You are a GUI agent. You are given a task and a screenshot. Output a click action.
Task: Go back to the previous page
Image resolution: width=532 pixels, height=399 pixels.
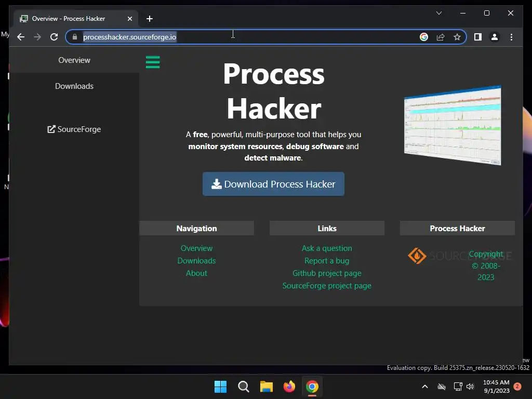click(x=21, y=37)
